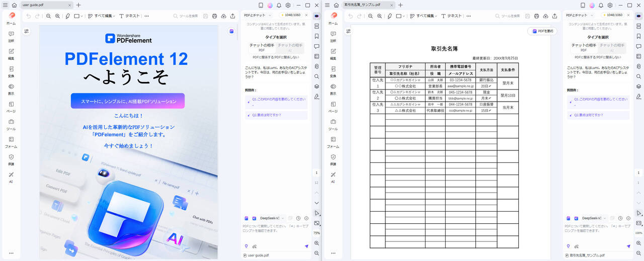Click the ホーム icon in the right window sidebar
Image resolution: width=644 pixels, height=261 pixels.
[333, 18]
